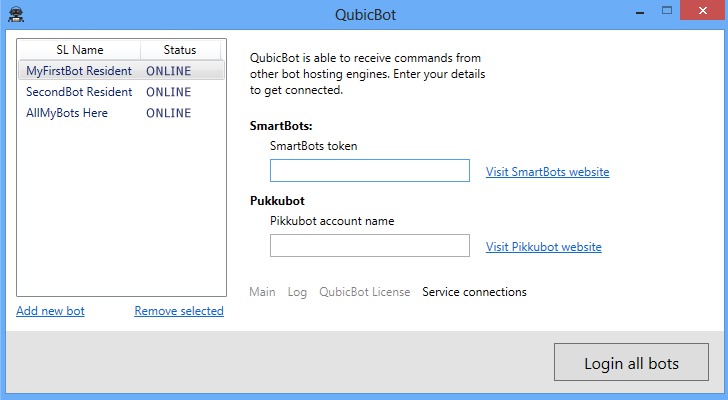The image size is (728, 400).
Task: Close the QubicBot window
Action: point(703,11)
